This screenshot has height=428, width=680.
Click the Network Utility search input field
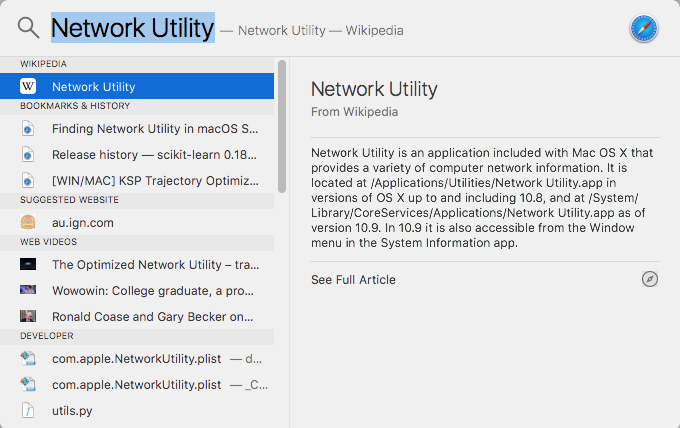(x=133, y=28)
